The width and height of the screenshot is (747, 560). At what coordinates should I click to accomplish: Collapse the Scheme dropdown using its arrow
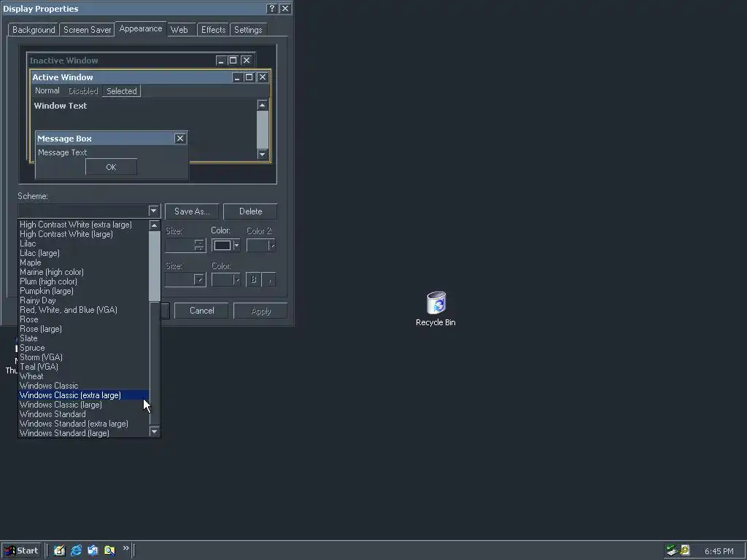coord(153,211)
